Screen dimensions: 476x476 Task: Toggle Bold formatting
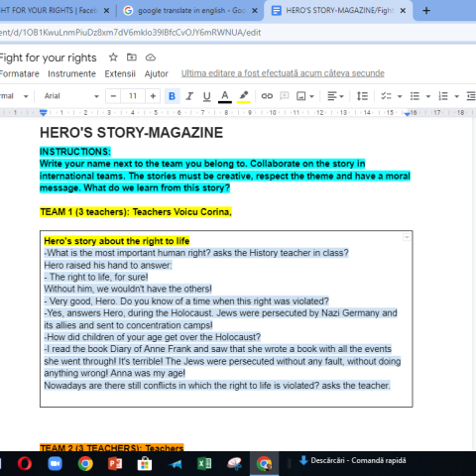point(172,96)
